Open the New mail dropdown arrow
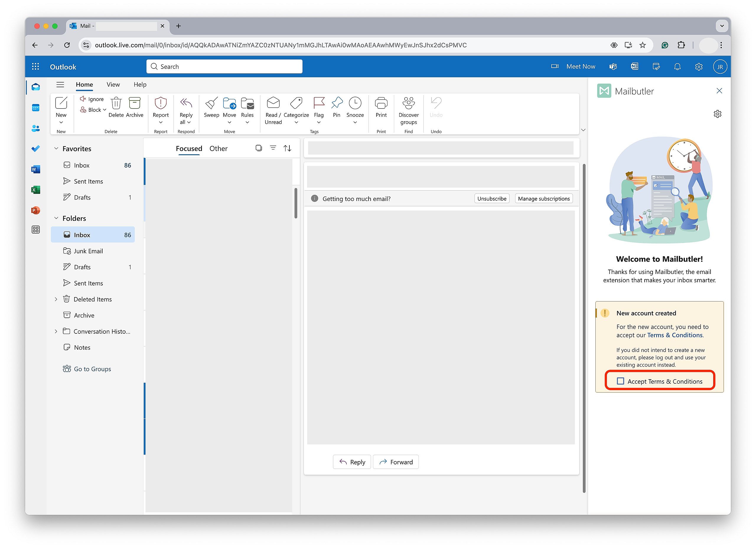Screen dimensions: 756x548 coord(61,122)
